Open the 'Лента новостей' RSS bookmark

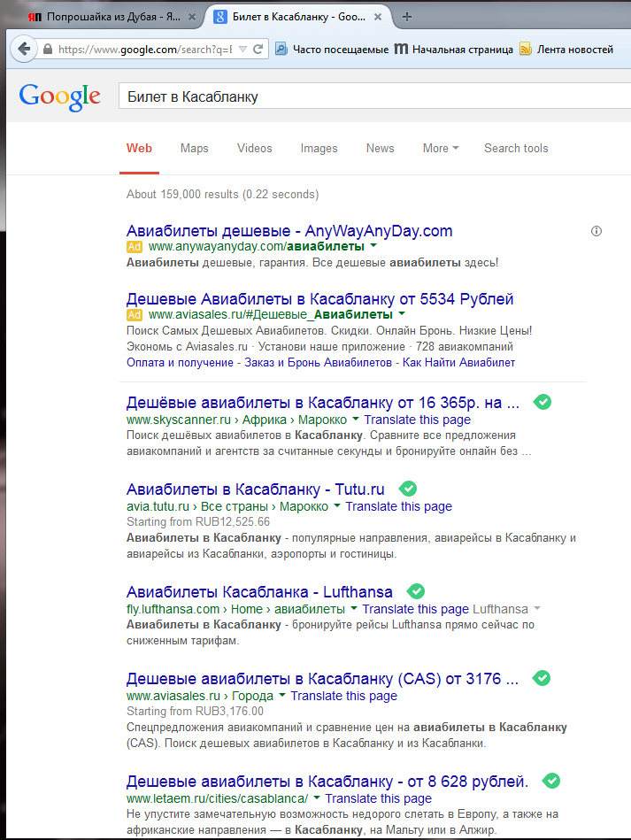tap(566, 50)
